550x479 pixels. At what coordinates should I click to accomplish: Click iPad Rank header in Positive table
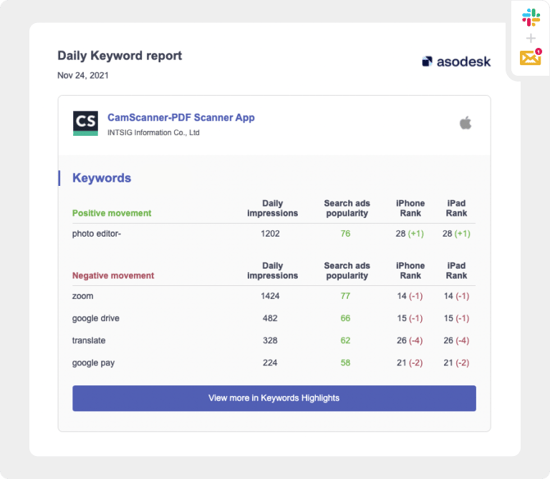(x=456, y=208)
